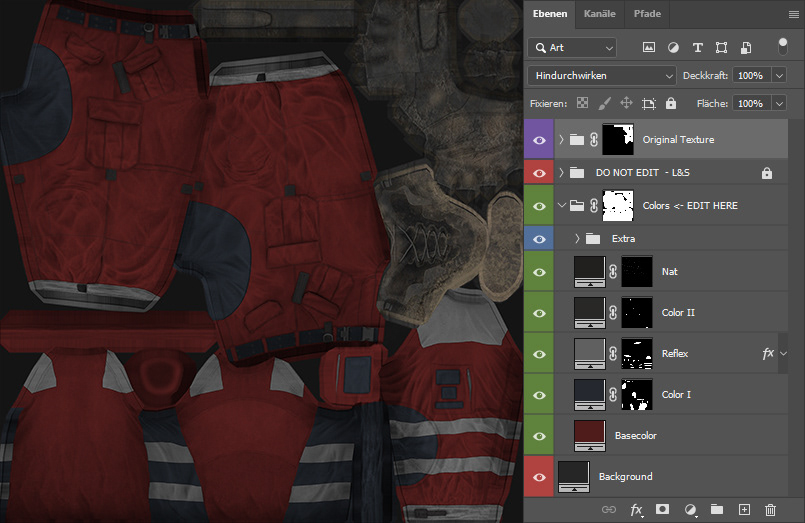
Task: Lock all padlock icon beside Fixieren
Action: coord(671,103)
